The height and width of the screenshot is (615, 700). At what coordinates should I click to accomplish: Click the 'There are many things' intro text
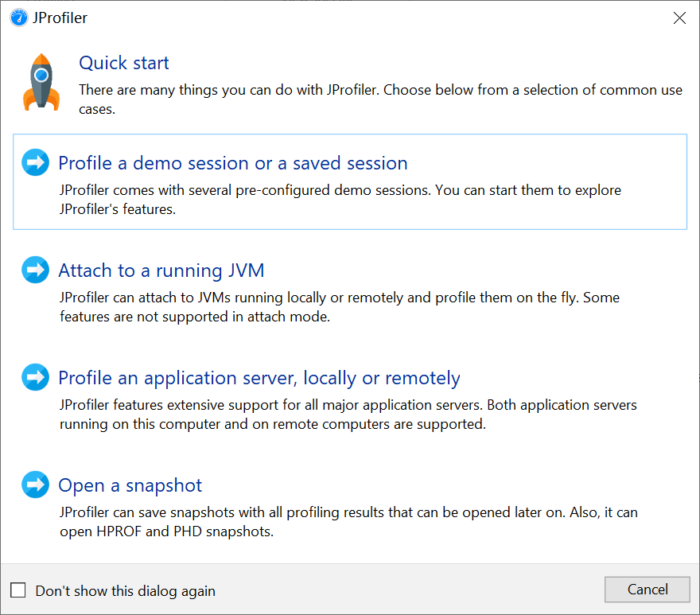point(380,99)
